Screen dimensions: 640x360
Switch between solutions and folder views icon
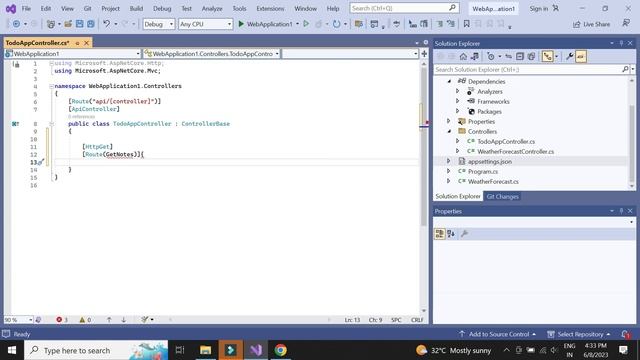pyautogui.click(x=475, y=57)
